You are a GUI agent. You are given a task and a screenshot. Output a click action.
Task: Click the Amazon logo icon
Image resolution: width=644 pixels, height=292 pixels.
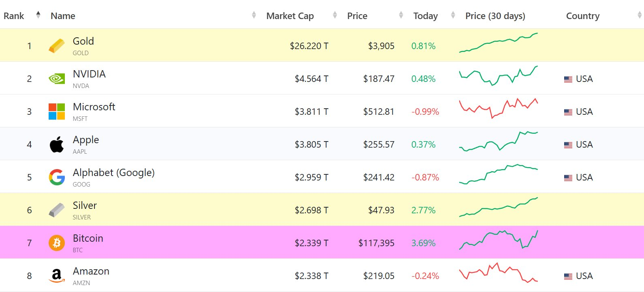(x=57, y=276)
